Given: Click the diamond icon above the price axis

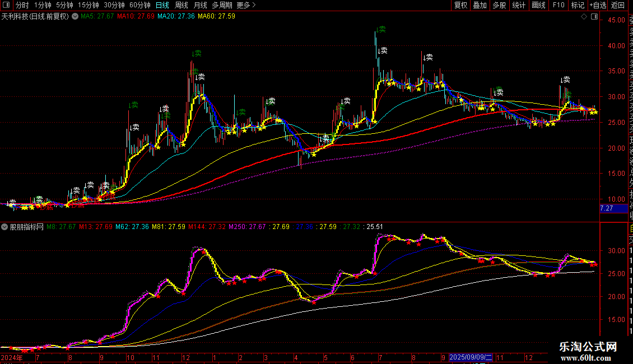Looking at the screenshot, I should click(x=584, y=17).
